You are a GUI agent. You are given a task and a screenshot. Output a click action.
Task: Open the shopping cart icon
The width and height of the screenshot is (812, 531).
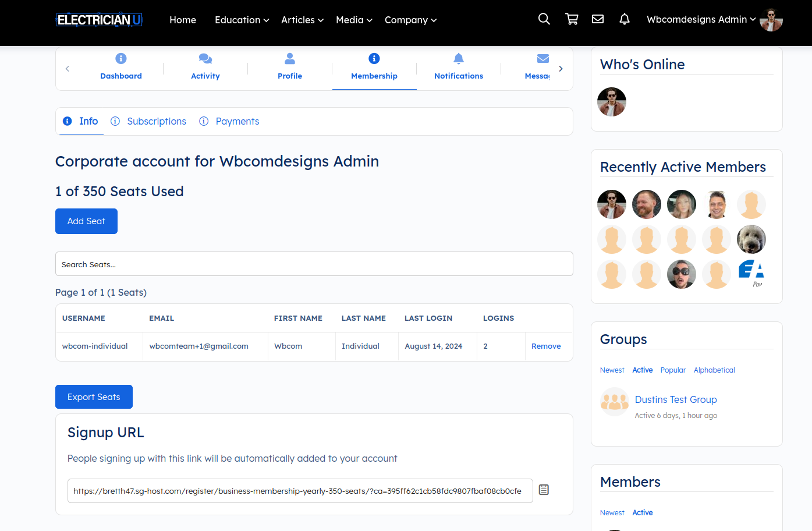[572, 19]
